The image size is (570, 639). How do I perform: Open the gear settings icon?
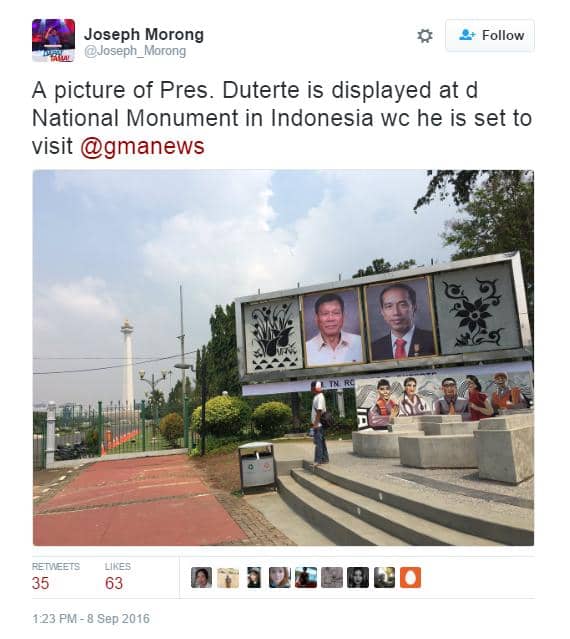click(x=425, y=35)
